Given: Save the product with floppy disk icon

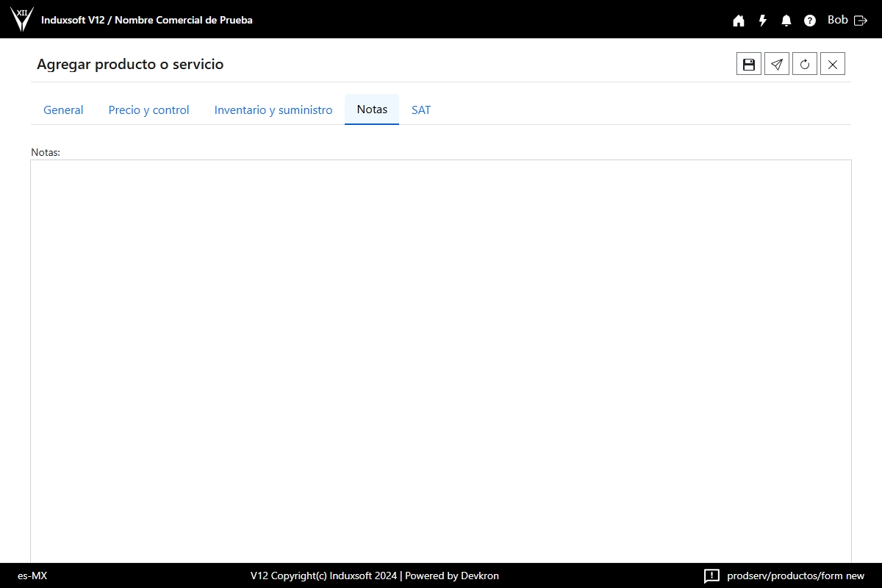Looking at the screenshot, I should point(749,64).
